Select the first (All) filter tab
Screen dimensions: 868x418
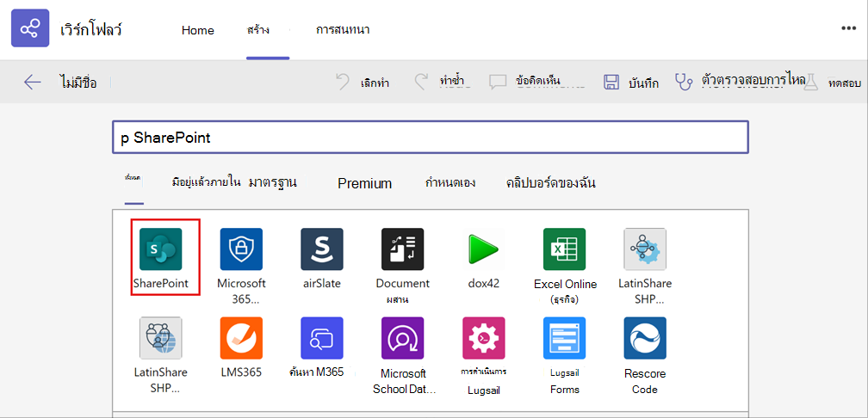(x=133, y=179)
